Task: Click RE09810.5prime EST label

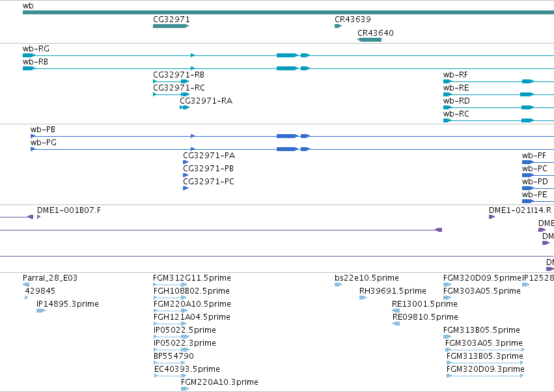Action: [x=425, y=317]
